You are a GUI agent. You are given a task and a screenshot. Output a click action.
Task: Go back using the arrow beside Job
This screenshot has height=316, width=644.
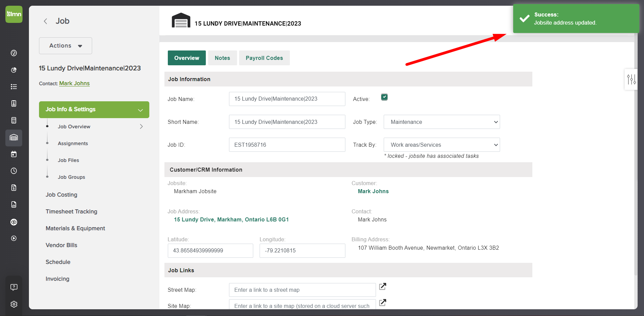point(45,21)
